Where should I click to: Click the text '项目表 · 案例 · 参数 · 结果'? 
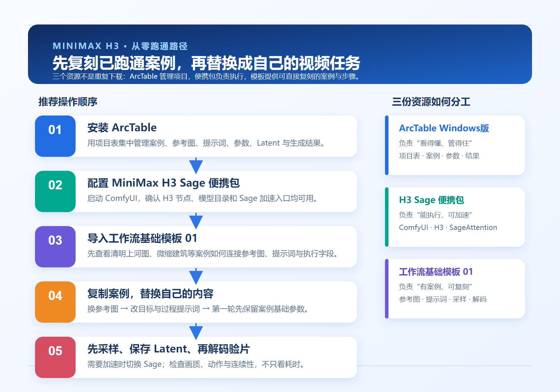point(439,156)
